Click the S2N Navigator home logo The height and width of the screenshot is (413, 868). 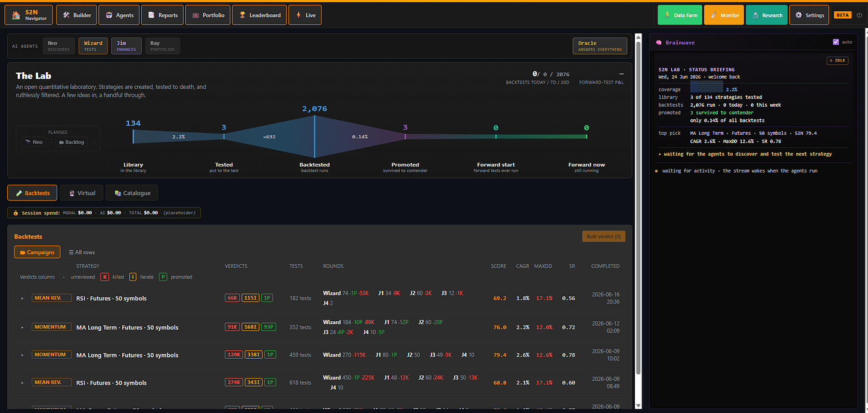(x=29, y=15)
